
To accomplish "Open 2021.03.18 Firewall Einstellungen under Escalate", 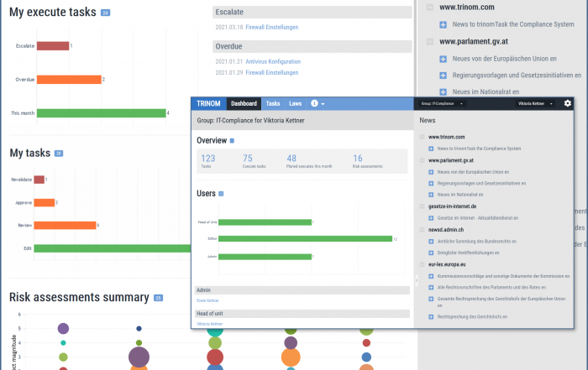I will pos(272,28).
